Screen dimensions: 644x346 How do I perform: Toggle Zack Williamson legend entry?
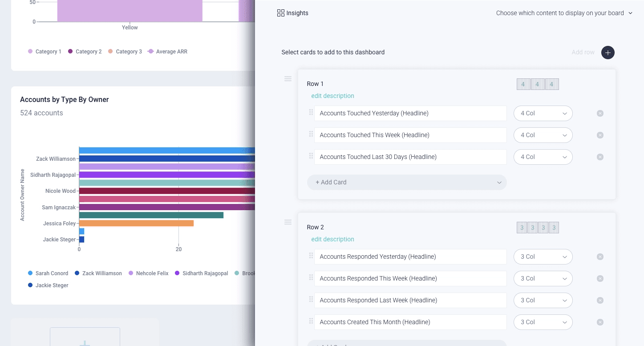(98, 273)
